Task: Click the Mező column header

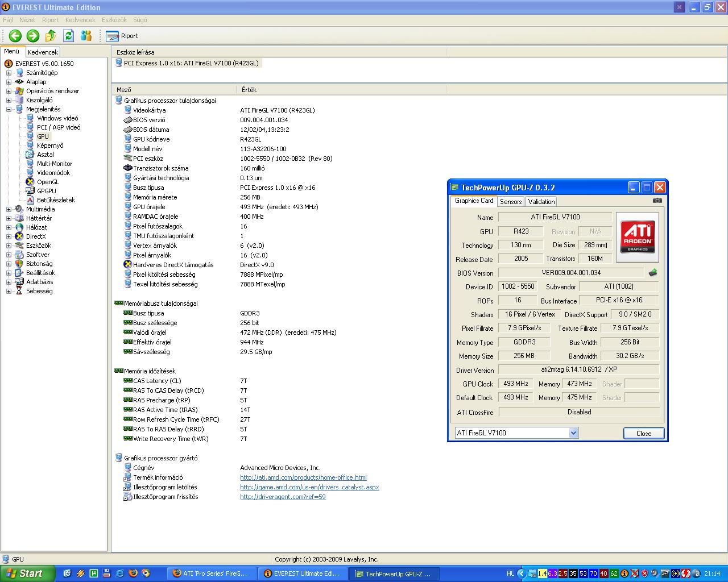Action: coord(174,90)
